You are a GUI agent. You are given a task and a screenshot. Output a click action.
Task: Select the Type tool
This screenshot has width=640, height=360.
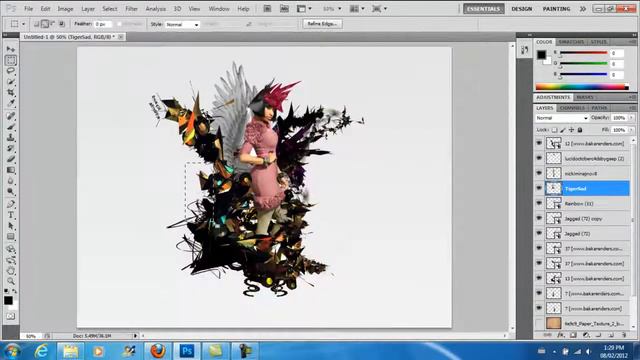[11, 215]
